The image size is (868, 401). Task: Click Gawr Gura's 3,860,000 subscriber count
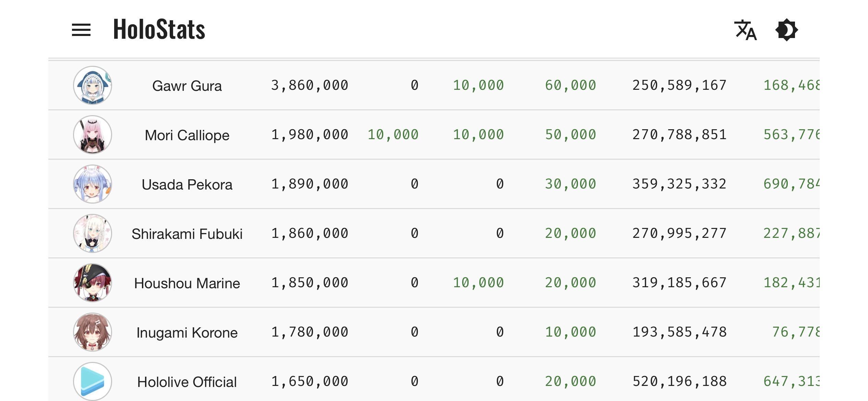[x=310, y=85]
